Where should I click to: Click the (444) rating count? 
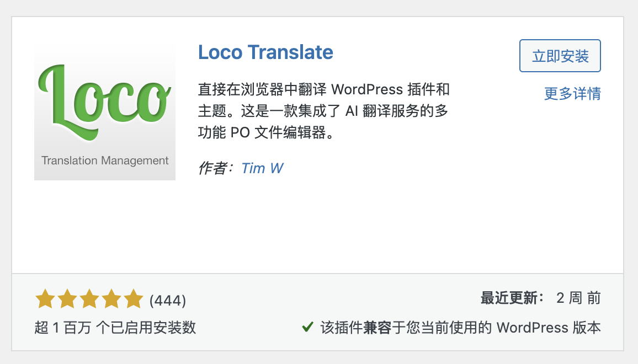(x=168, y=301)
